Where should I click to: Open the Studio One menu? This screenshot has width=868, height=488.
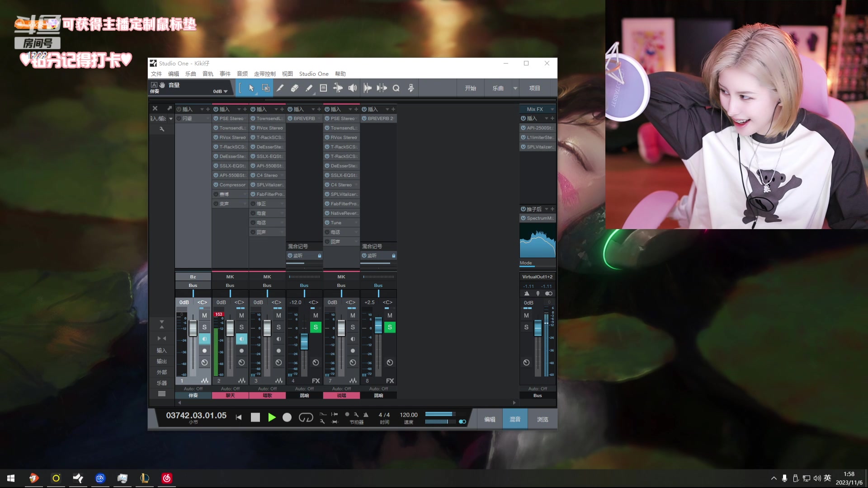pyautogui.click(x=314, y=74)
